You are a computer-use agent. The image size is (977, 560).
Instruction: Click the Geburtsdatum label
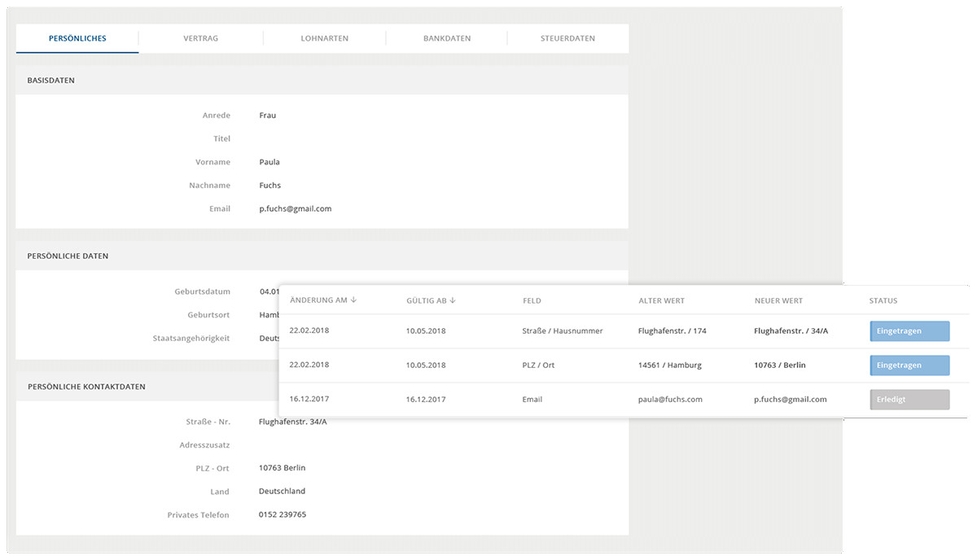(x=203, y=291)
